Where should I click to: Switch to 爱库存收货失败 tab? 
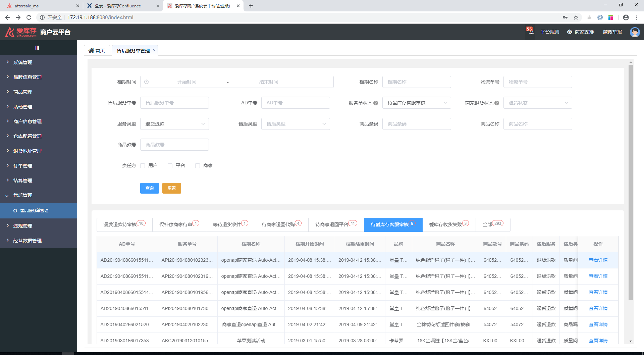click(x=449, y=224)
